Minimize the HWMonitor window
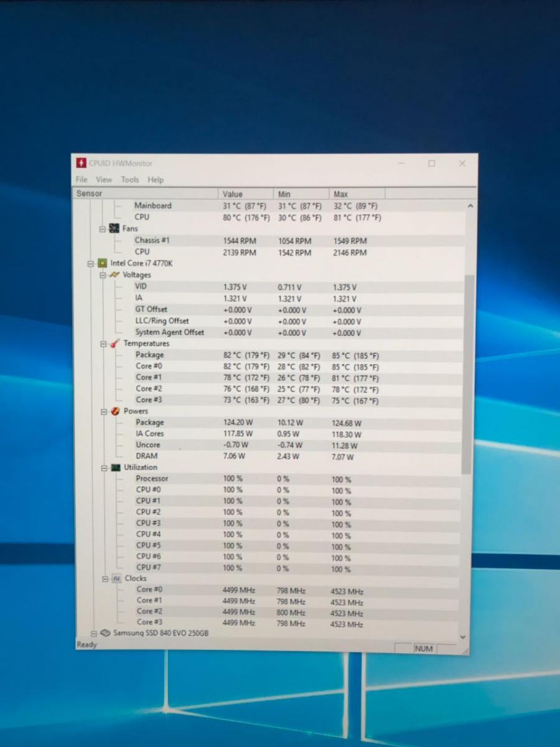The height and width of the screenshot is (747, 560). 401,164
